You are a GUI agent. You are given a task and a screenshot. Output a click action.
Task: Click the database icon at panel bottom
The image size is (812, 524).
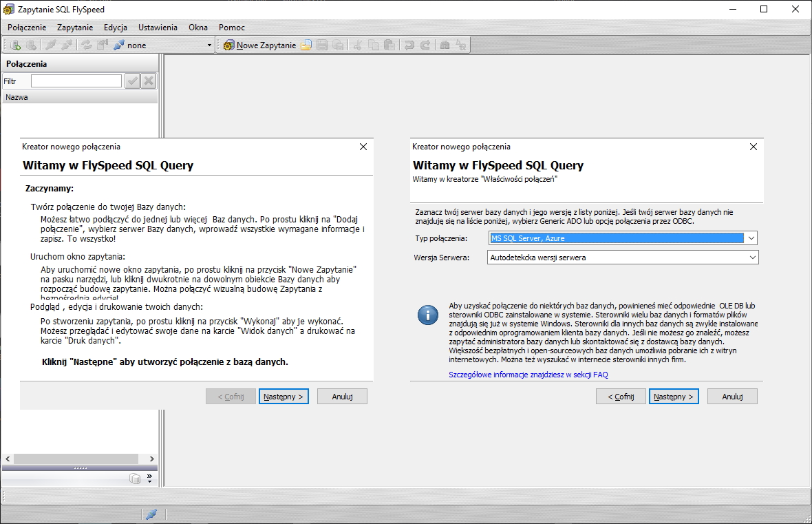point(135,479)
